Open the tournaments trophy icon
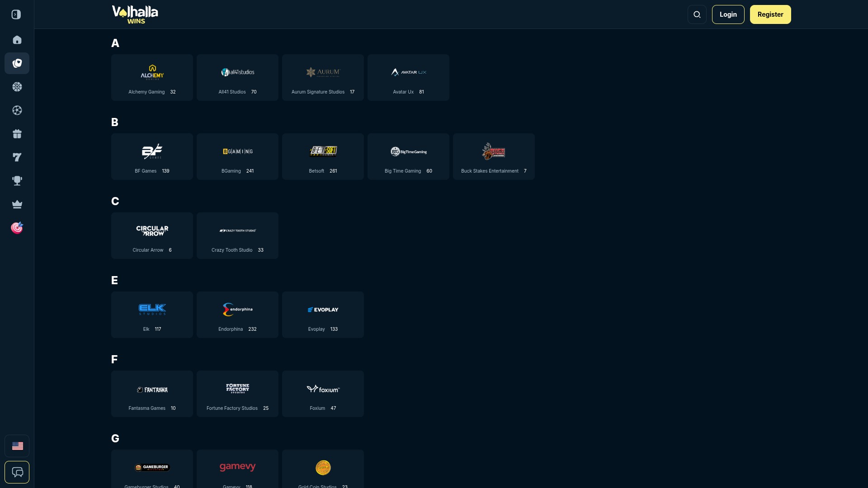The width and height of the screenshot is (868, 488). pyautogui.click(x=17, y=181)
